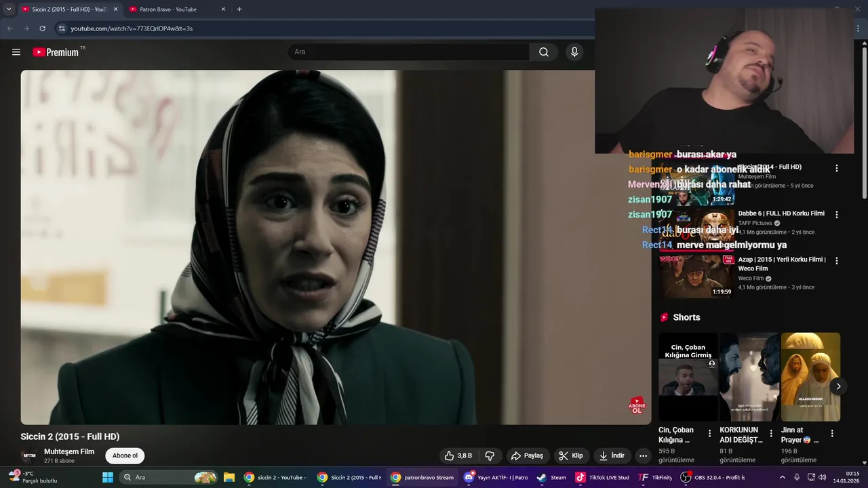Open the YouTube hamburger guide menu
868x488 pixels.
[16, 52]
